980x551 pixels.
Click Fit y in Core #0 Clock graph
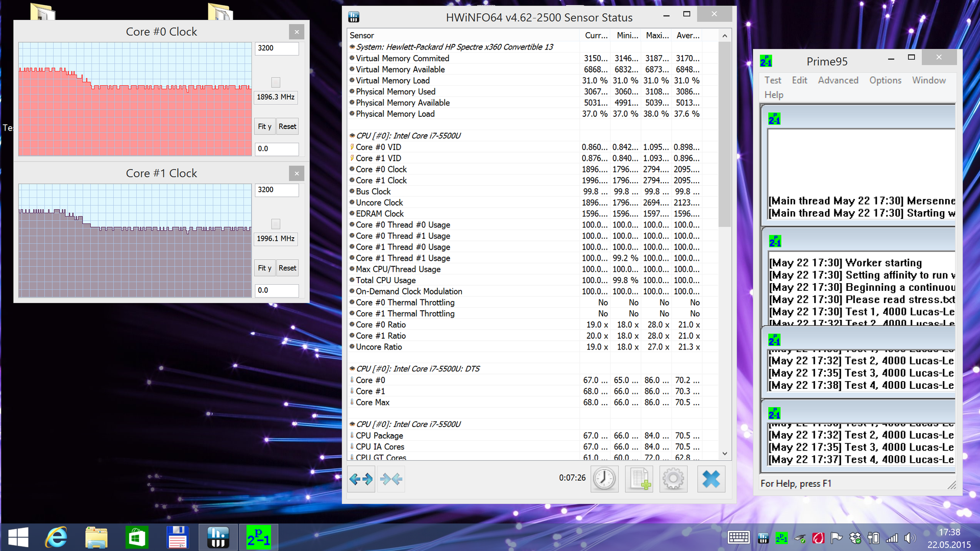(264, 127)
